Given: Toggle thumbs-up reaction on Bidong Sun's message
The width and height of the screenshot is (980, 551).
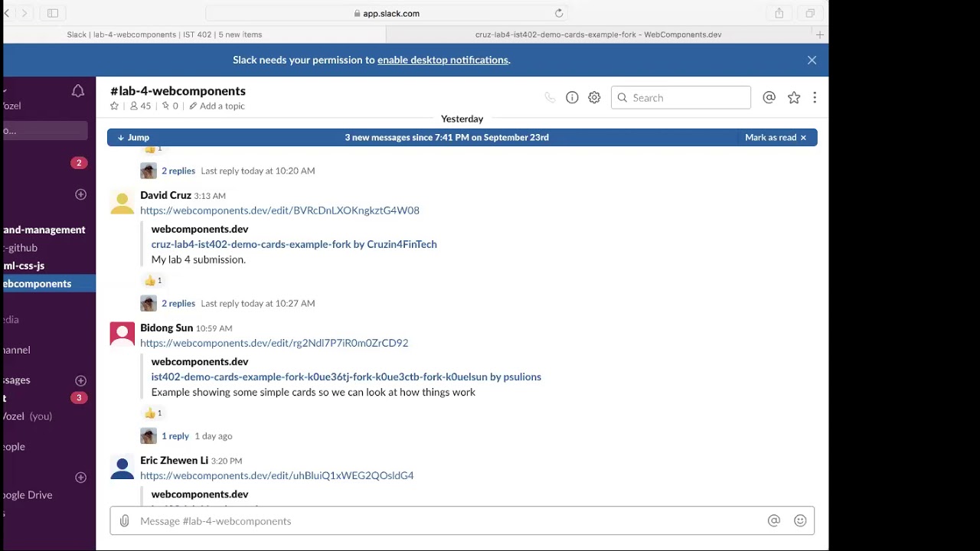Looking at the screenshot, I should (x=153, y=413).
